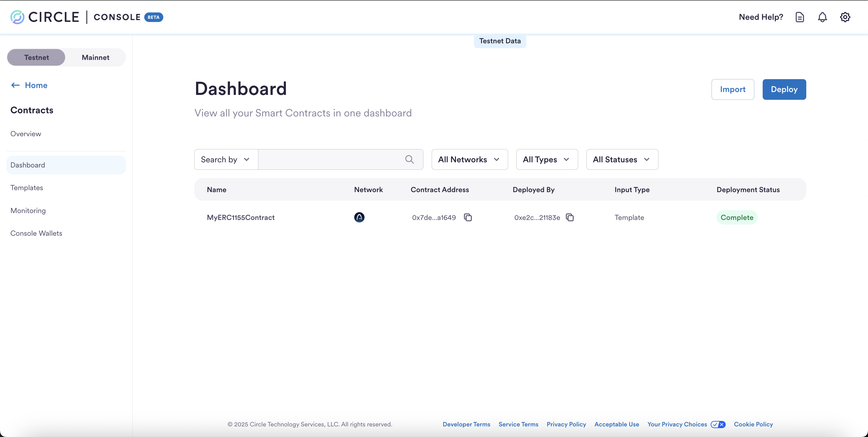Screen dimensions: 868x437
Task: Open Cookie Policy link
Action: point(753,424)
